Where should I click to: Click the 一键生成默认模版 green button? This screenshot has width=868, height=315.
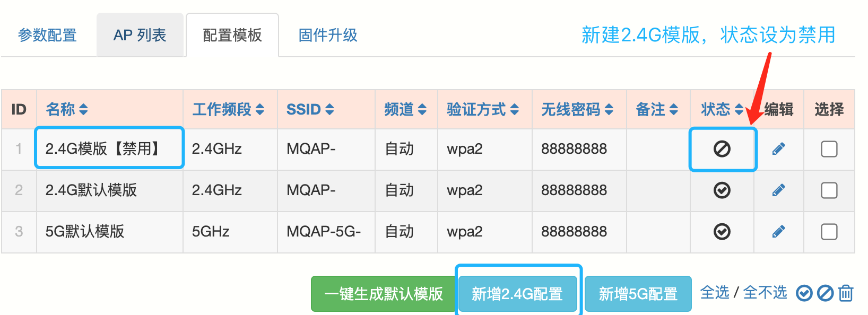pyautogui.click(x=383, y=294)
